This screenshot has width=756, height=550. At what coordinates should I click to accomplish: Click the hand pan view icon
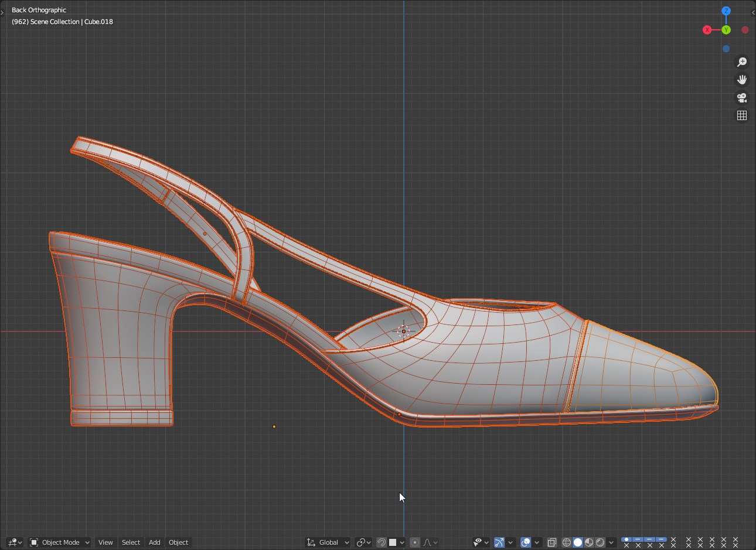tap(742, 80)
